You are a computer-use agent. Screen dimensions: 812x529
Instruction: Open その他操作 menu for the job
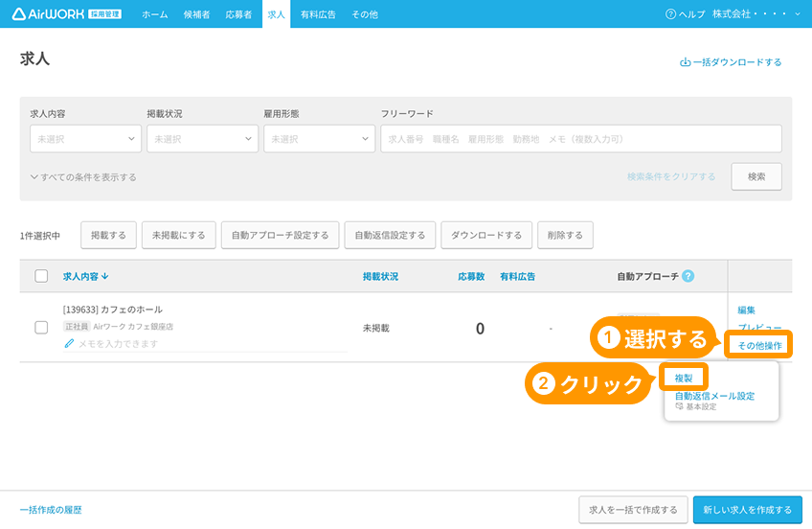tap(759, 345)
